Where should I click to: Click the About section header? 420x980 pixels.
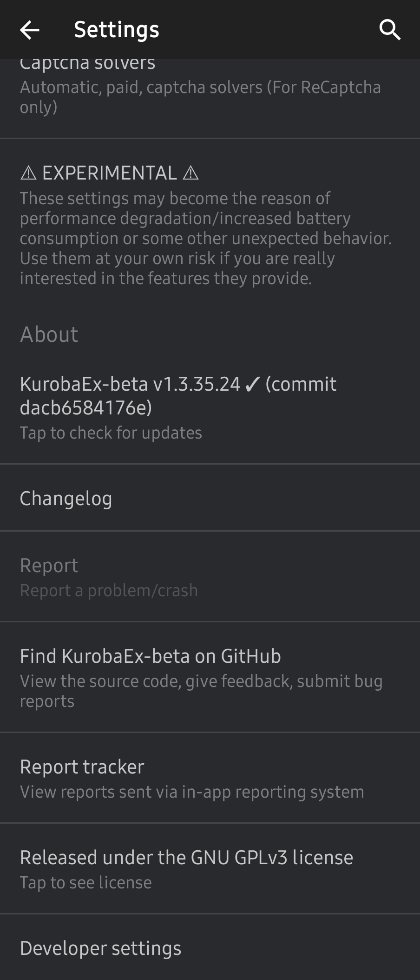pos(49,334)
